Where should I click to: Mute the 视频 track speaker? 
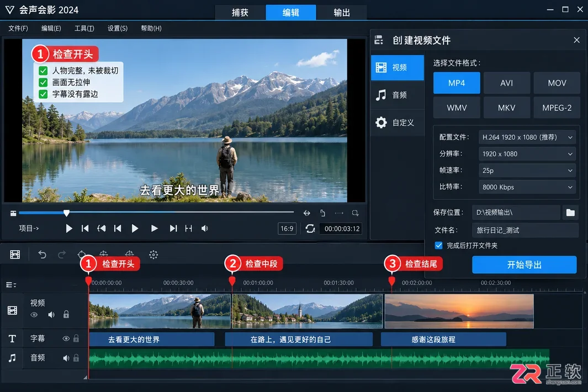point(51,315)
